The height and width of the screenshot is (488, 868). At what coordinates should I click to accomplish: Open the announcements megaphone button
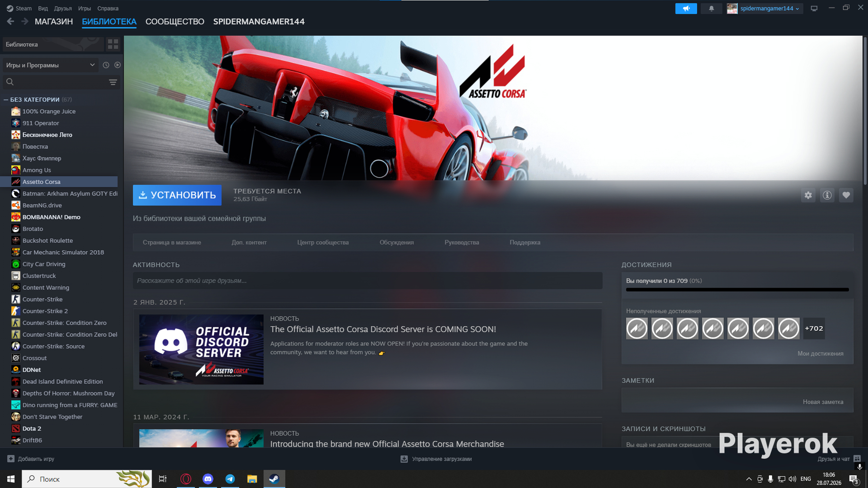[686, 8]
